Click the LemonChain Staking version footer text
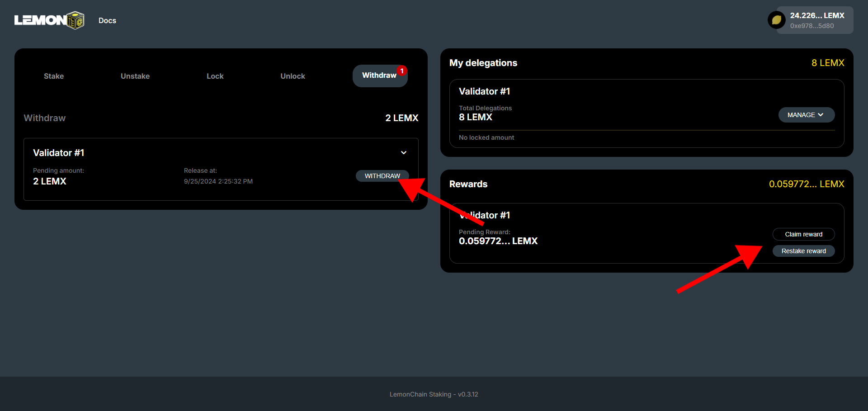The height and width of the screenshot is (411, 868). pos(434,394)
